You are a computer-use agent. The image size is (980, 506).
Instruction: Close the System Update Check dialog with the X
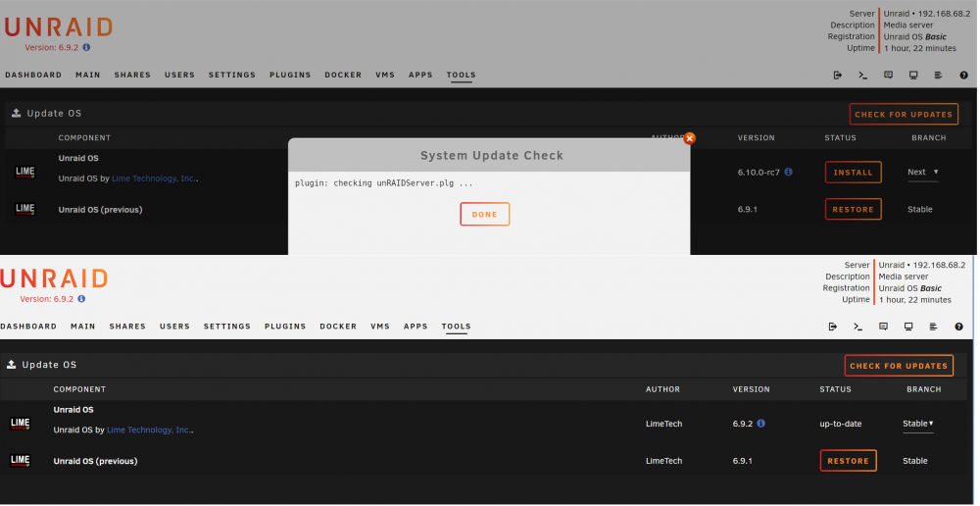(x=689, y=138)
